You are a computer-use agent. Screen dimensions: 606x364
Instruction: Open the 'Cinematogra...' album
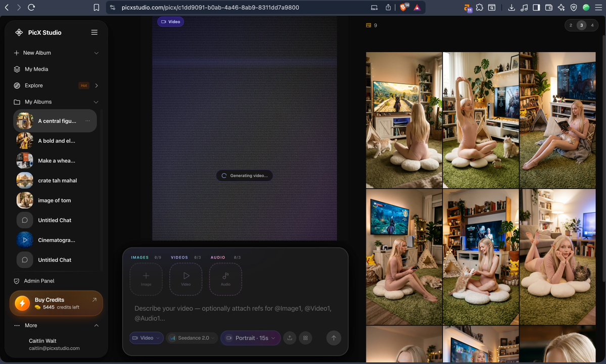click(55, 240)
